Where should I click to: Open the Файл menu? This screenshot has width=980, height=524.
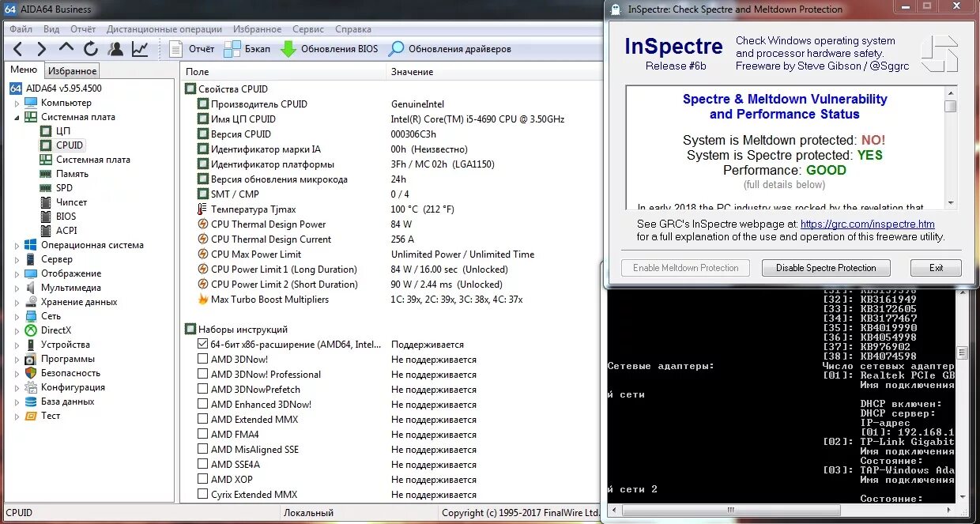point(21,29)
